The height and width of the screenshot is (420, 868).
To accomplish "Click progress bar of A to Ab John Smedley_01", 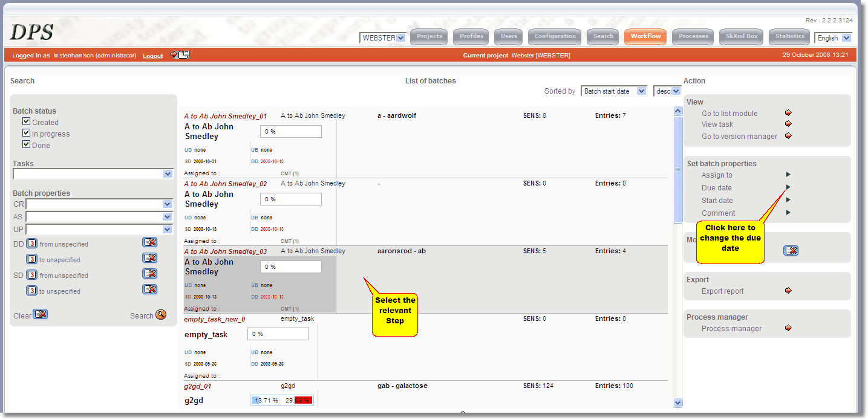I will (291, 131).
